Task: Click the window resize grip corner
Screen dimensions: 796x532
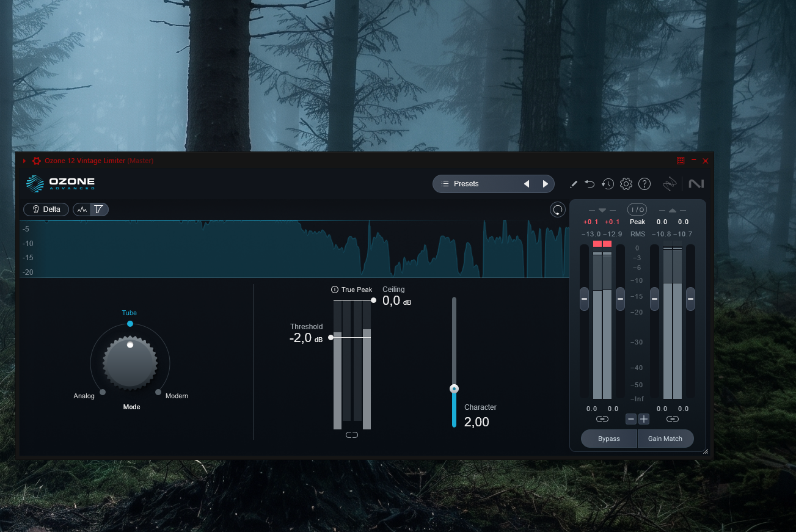Action: click(705, 451)
